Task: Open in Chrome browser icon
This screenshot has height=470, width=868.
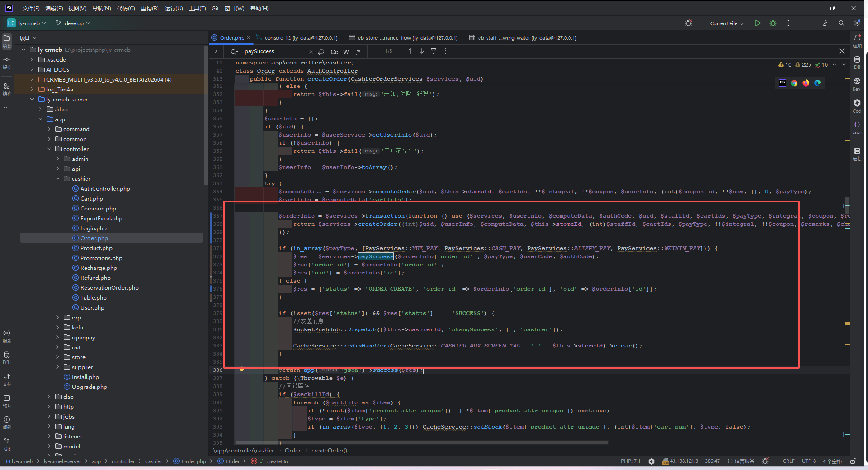Action: click(x=794, y=83)
